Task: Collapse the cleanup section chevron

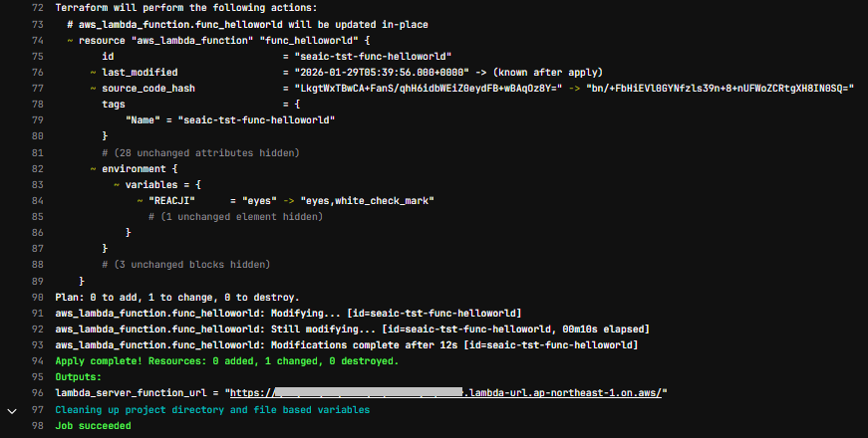Action: tap(12, 410)
